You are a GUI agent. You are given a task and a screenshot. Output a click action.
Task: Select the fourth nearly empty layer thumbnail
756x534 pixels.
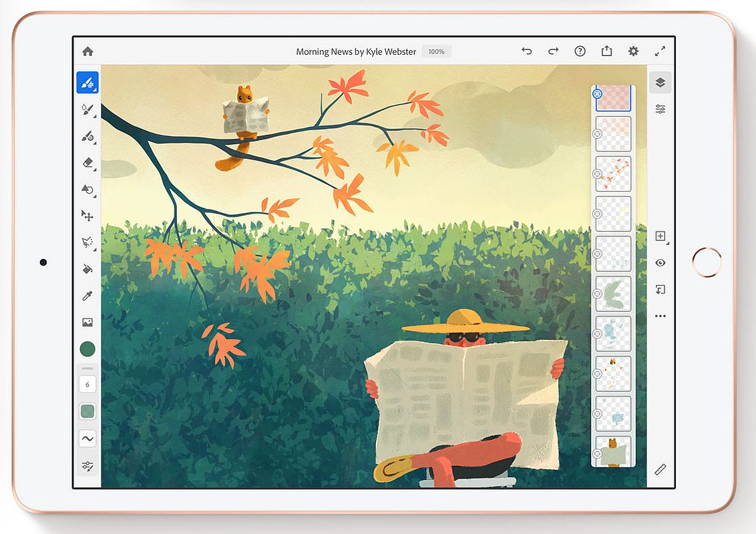point(613,214)
